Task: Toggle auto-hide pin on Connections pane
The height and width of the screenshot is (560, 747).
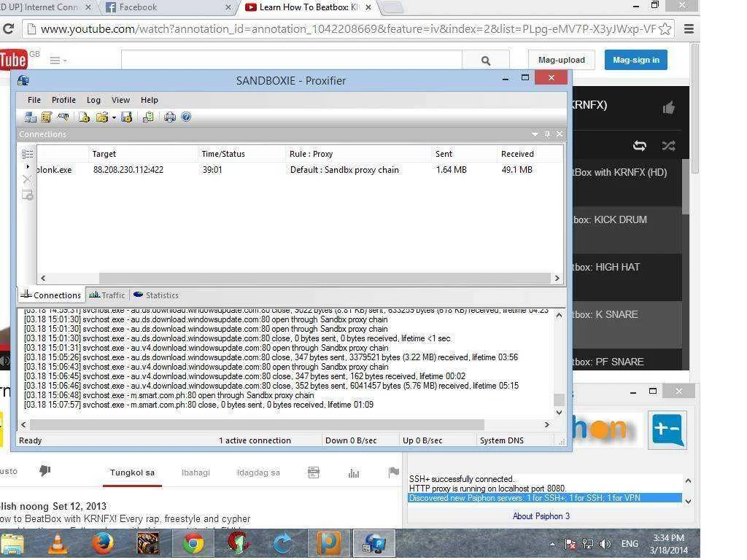Action: coord(547,134)
